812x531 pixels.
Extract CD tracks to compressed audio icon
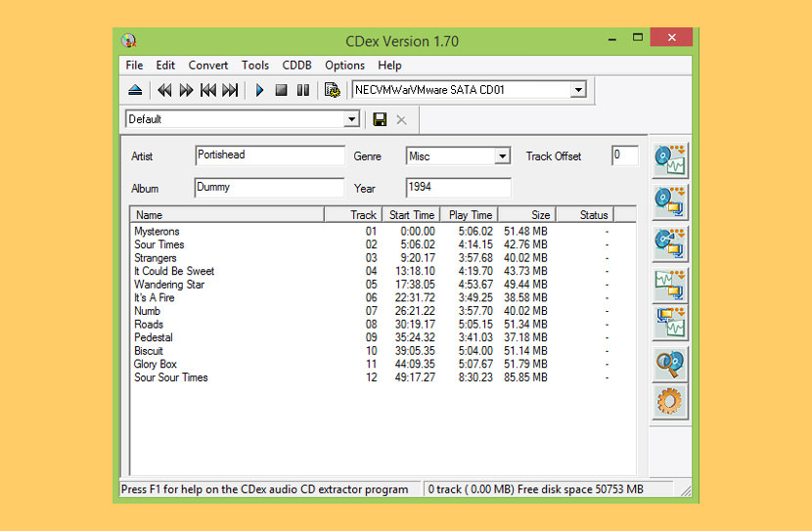pyautogui.click(x=669, y=201)
